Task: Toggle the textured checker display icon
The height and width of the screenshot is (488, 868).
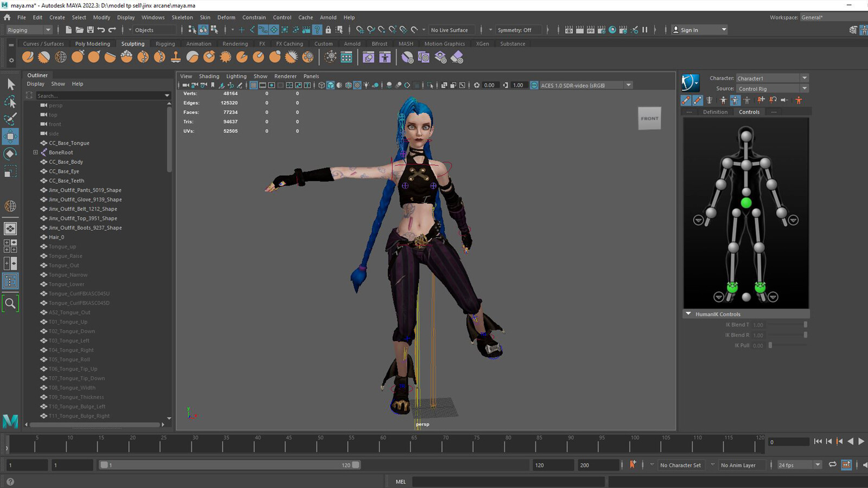Action: pyautogui.click(x=358, y=85)
